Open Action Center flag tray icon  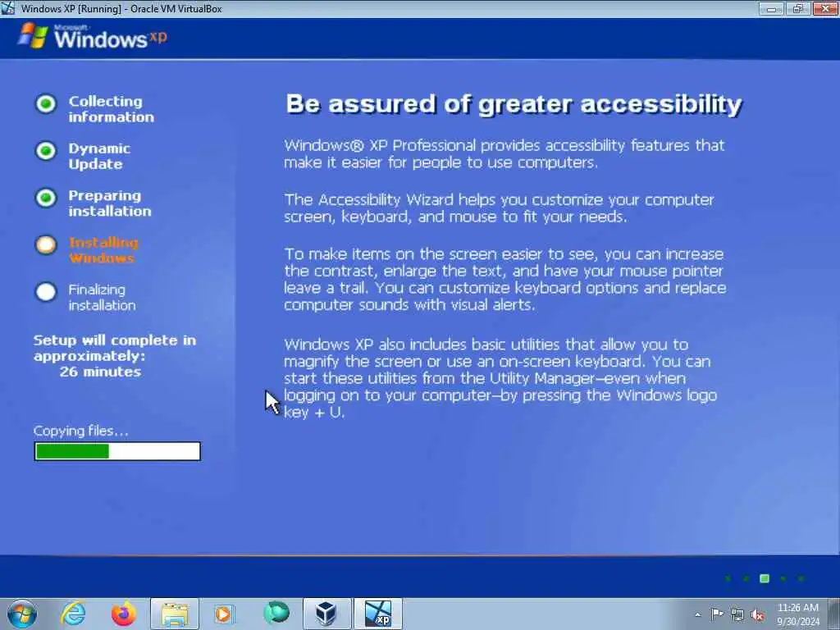pos(717,614)
